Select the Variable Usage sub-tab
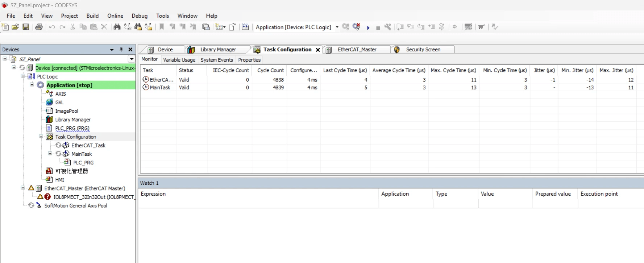The height and width of the screenshot is (263, 644). click(x=179, y=60)
